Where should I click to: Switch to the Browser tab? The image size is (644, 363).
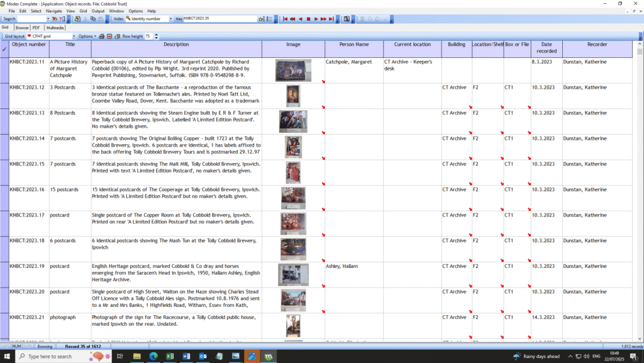click(x=22, y=28)
